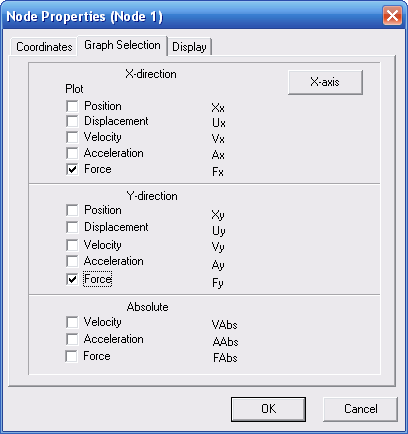Tick the X-direction Velocity checkbox

click(x=72, y=137)
